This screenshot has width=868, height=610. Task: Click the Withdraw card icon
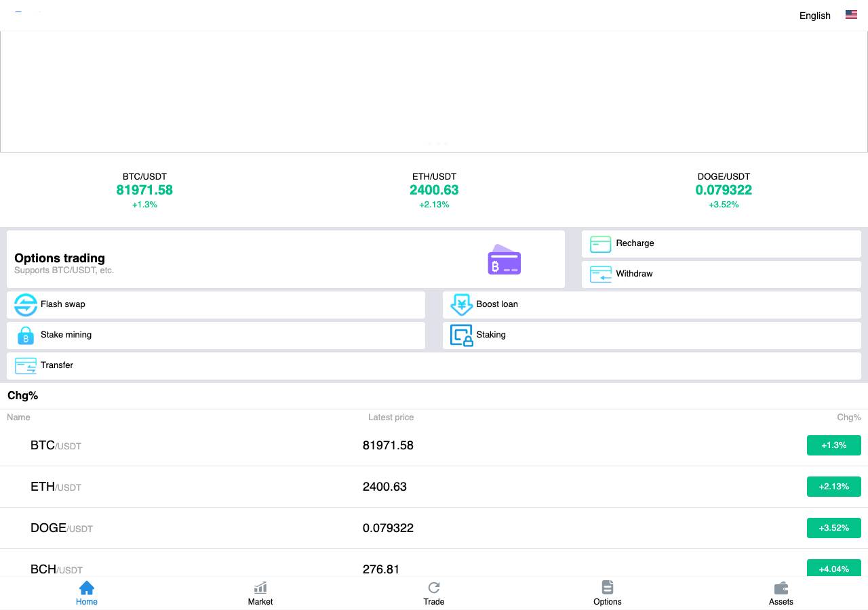[601, 274]
